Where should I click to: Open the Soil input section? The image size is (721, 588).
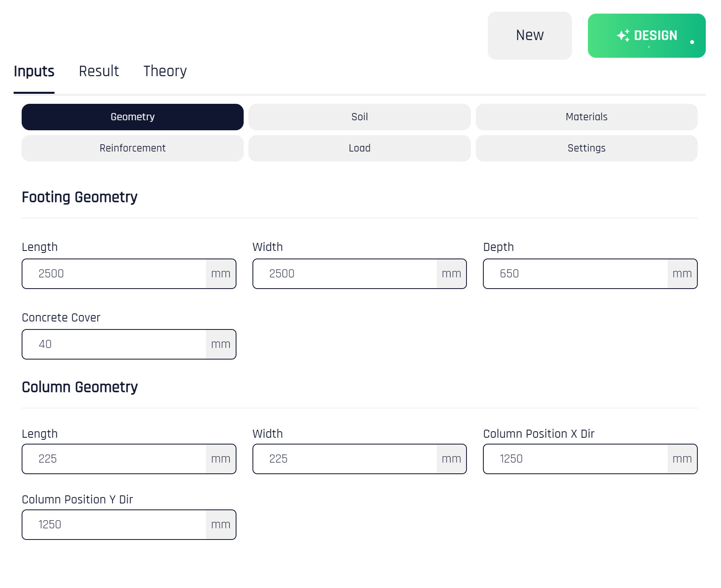(x=359, y=117)
